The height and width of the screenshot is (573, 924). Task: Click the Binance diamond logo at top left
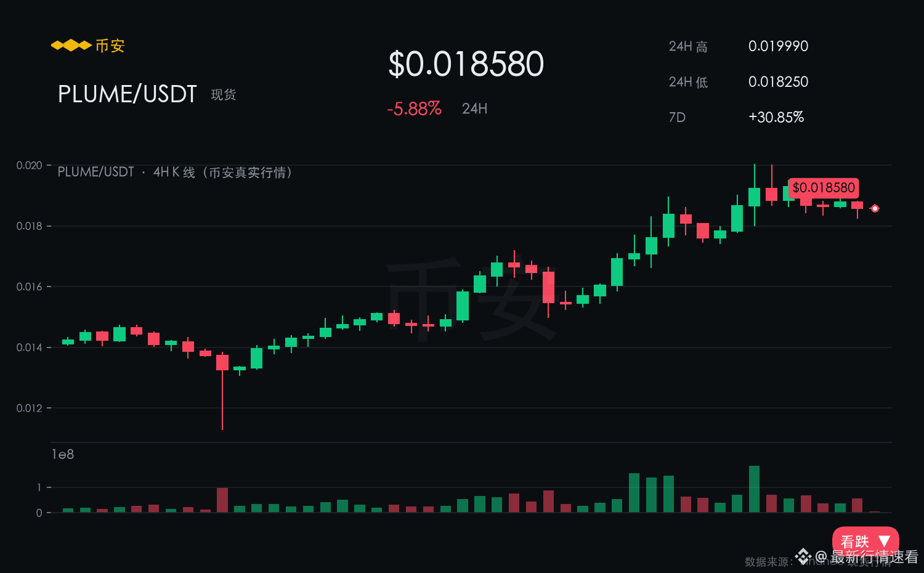point(71,46)
